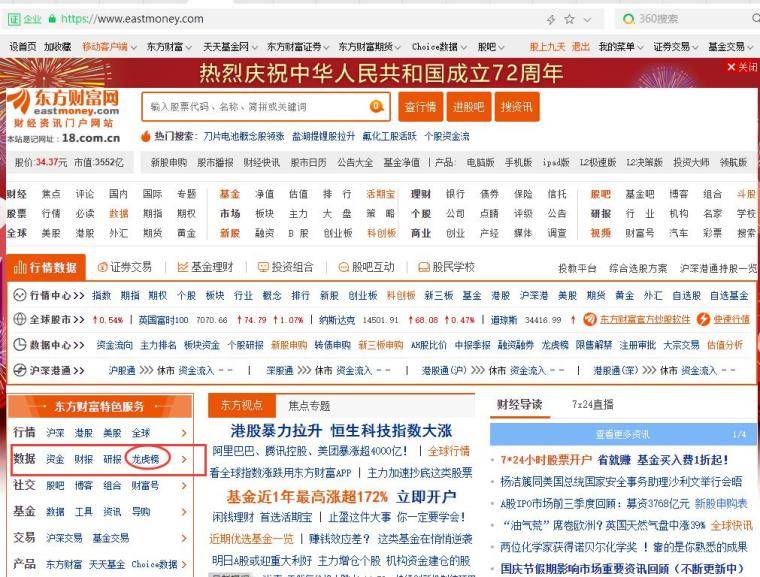Click 股上九天 user name link

point(547,47)
